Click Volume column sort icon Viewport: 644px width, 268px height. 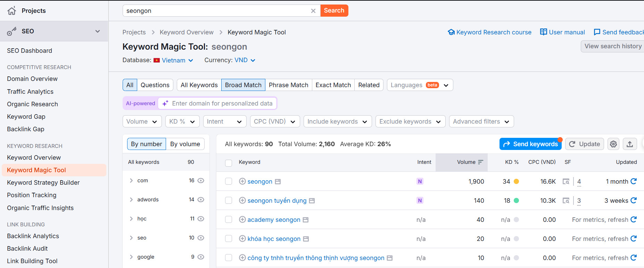(481, 162)
